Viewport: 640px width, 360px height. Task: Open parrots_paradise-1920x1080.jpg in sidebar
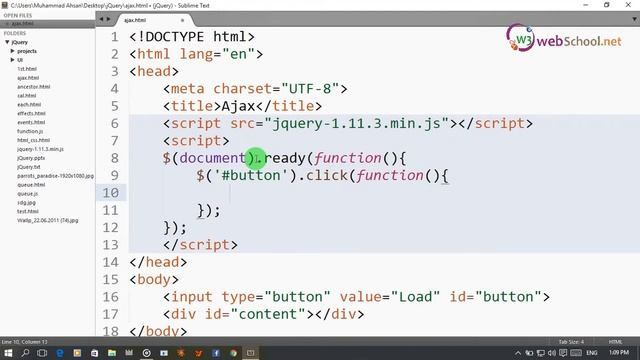56,176
